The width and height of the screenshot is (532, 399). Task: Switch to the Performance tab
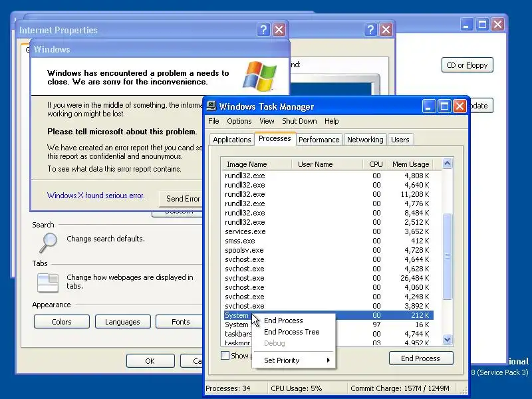[x=319, y=140]
